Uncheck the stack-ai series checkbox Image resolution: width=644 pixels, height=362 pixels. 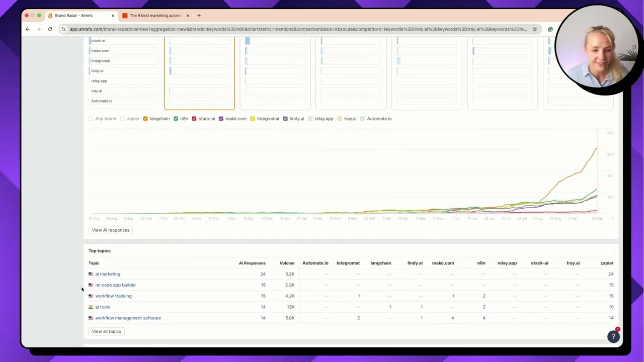pyautogui.click(x=194, y=119)
